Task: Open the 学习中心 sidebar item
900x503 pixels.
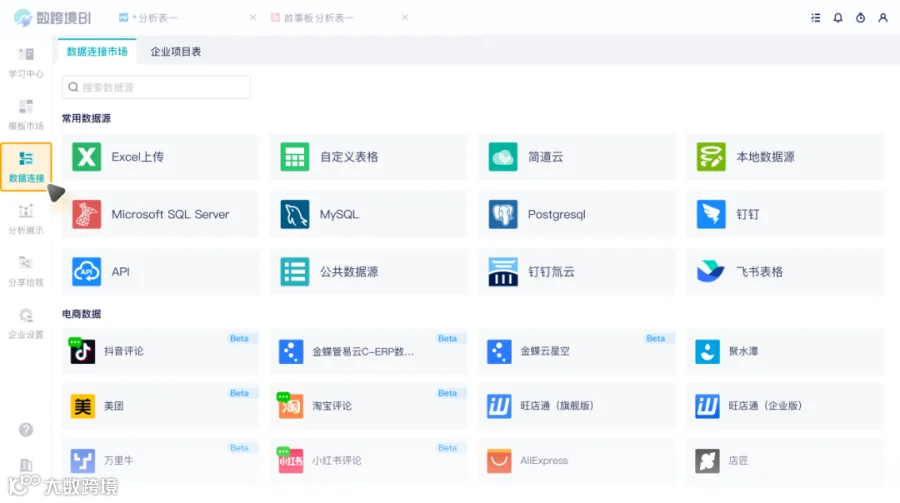Action: [x=26, y=63]
